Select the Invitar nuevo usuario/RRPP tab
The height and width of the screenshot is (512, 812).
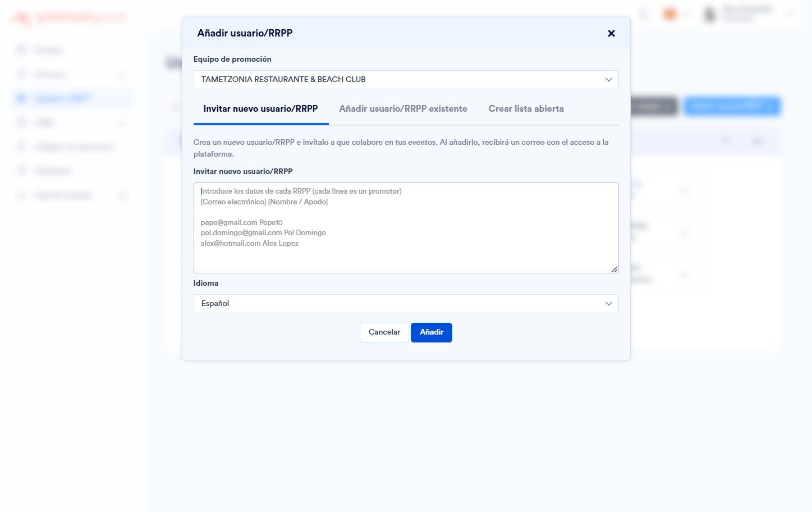click(260, 109)
